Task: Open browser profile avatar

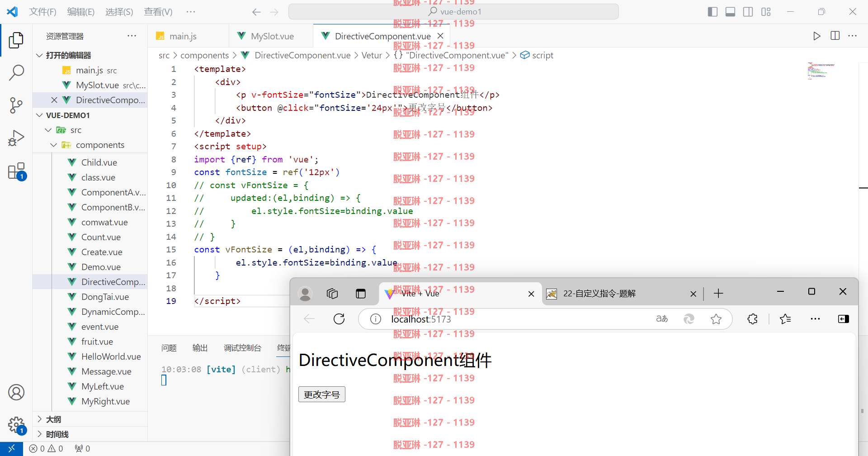Action: [x=305, y=294]
